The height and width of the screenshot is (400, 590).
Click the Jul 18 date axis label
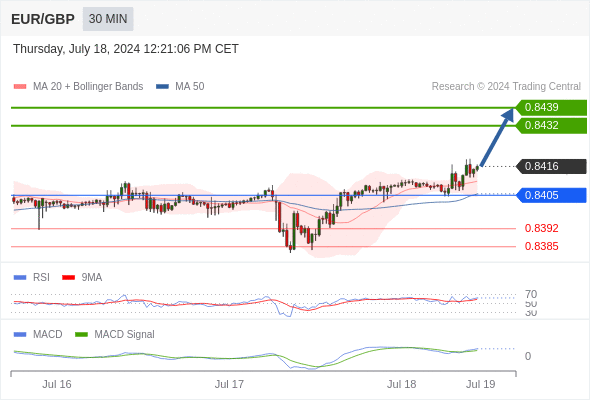(401, 384)
